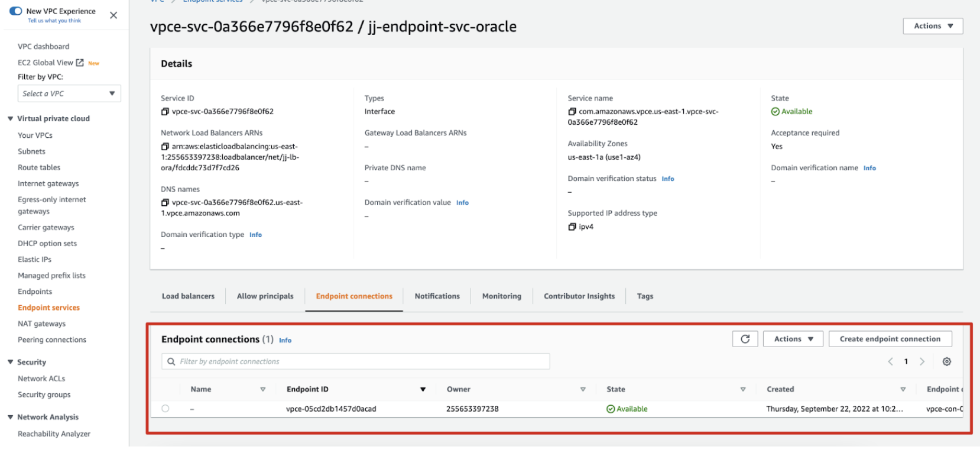Open Tell us what you think link
Screen dimensions: 980x453
(54, 21)
